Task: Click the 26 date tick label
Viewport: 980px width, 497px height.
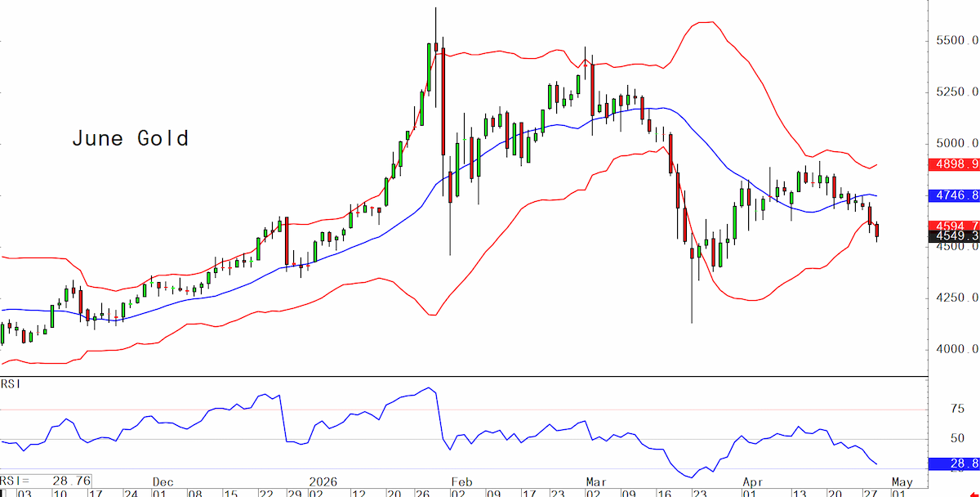Action: tap(422, 493)
